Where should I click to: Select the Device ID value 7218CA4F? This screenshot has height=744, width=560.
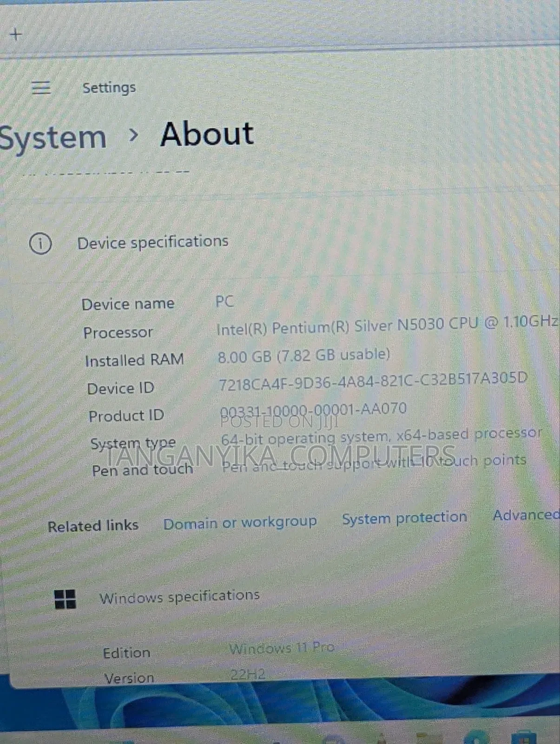[373, 380]
